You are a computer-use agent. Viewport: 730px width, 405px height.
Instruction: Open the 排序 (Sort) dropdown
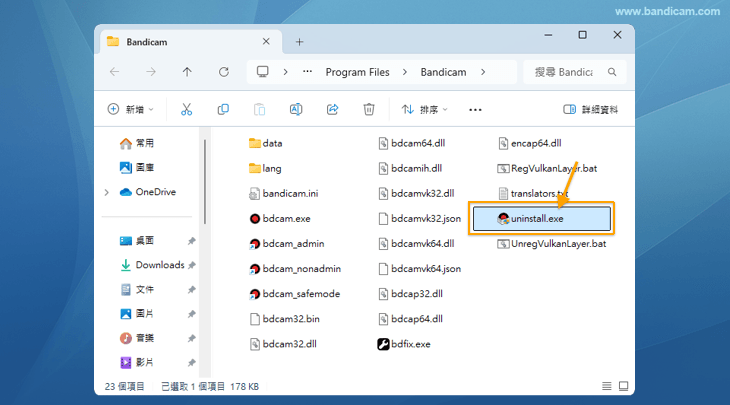pyautogui.click(x=425, y=109)
